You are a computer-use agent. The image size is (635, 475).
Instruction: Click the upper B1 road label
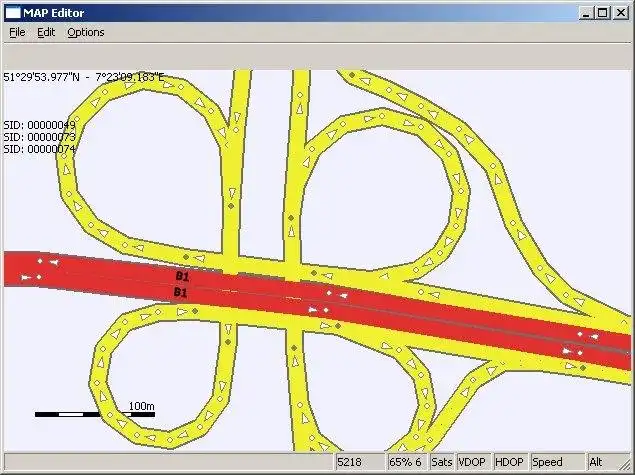click(182, 276)
